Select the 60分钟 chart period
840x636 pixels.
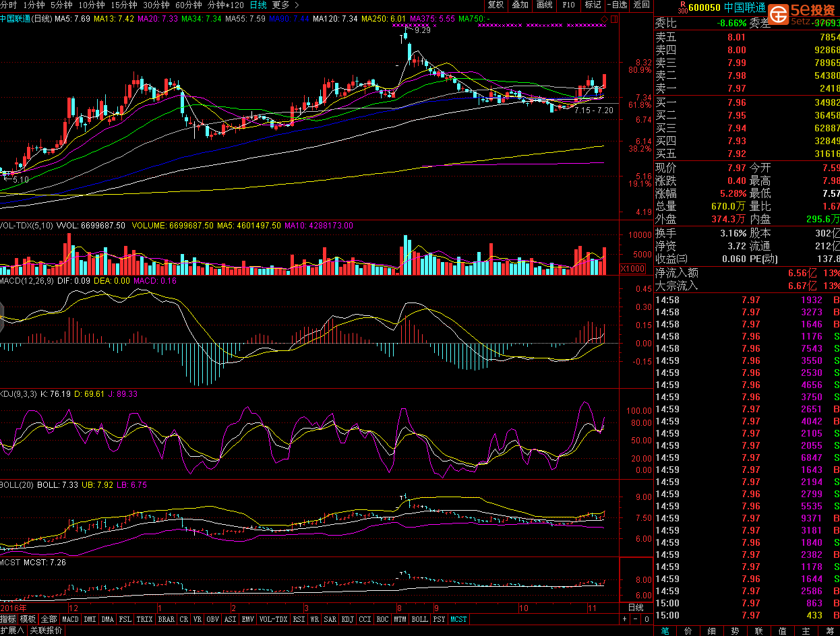188,5
